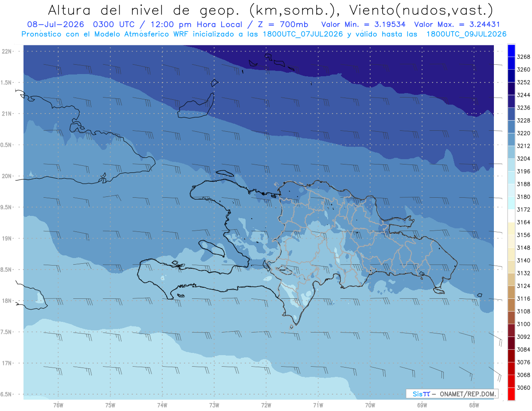Click the '3076' color scale value
Screen dimensions: 532x411
pyautogui.click(x=524, y=362)
